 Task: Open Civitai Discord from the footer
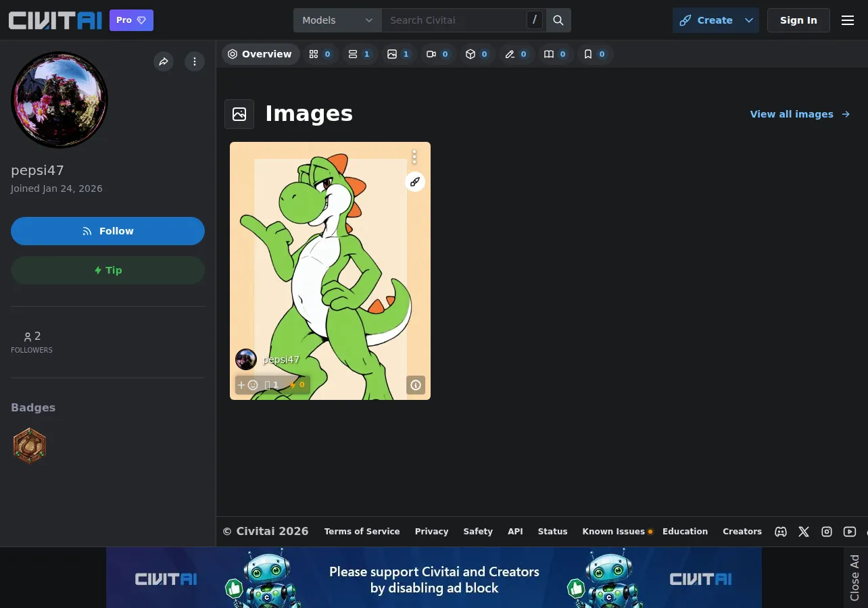coord(781,532)
